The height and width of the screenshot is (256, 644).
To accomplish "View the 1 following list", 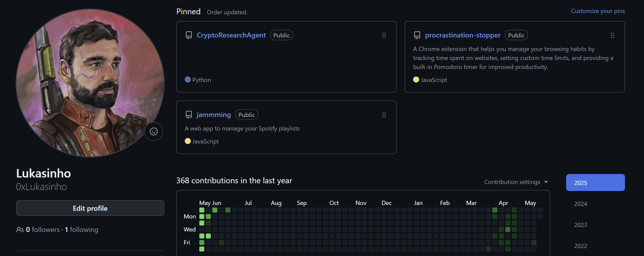I will (82, 229).
